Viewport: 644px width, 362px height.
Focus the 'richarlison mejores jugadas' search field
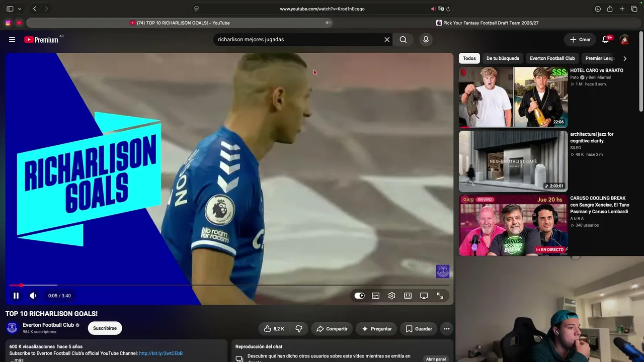pyautogui.click(x=299, y=40)
